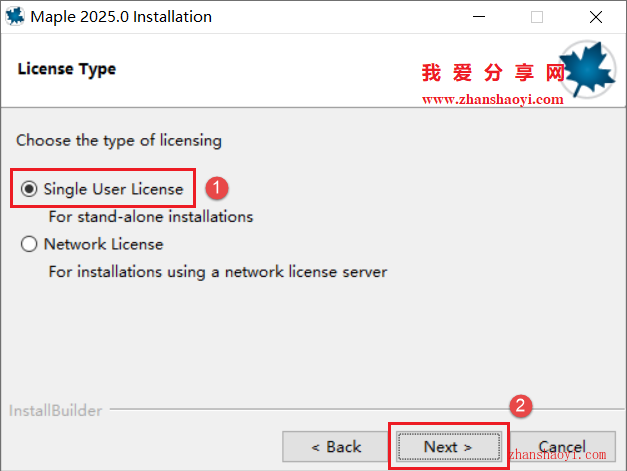Click 'For installations using a network license server' text
The width and height of the screenshot is (627, 471).
coord(218,272)
